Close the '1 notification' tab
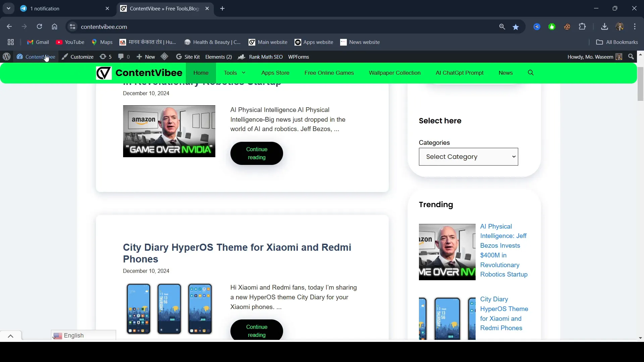Viewport: 644px width, 362px height. [x=107, y=9]
